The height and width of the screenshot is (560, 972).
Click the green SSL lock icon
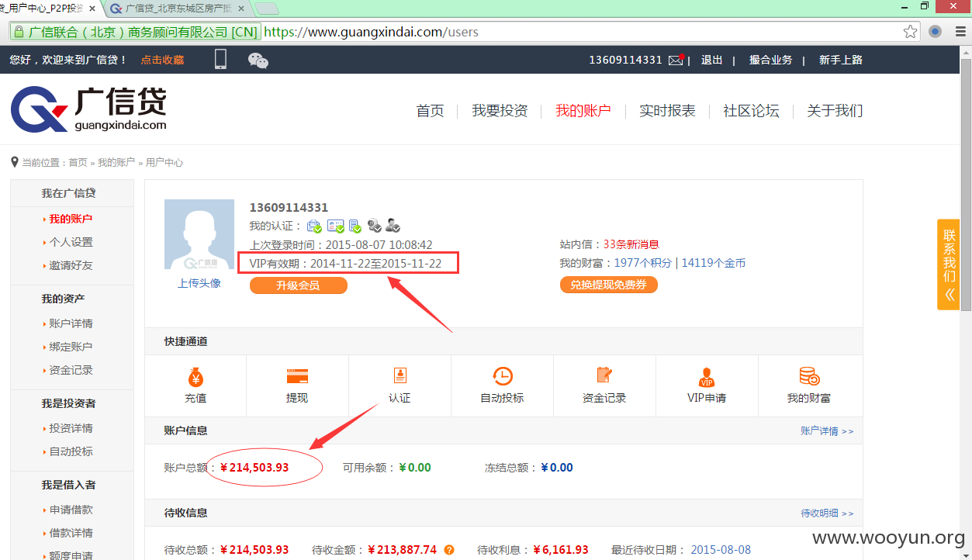19,32
